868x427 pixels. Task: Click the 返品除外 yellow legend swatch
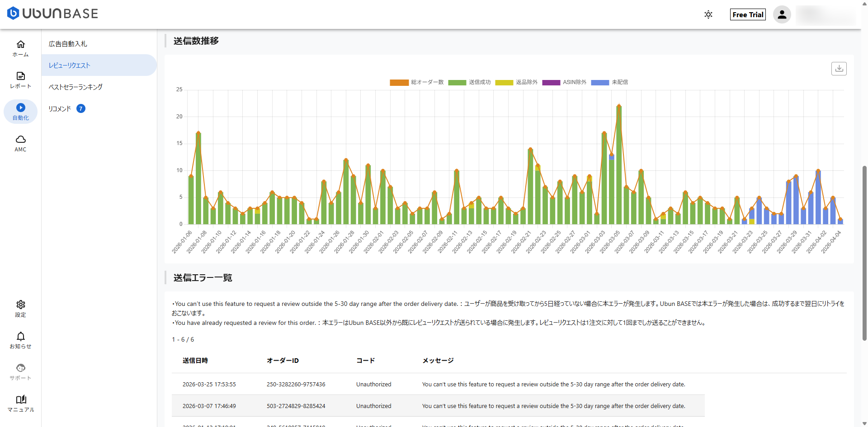504,83
